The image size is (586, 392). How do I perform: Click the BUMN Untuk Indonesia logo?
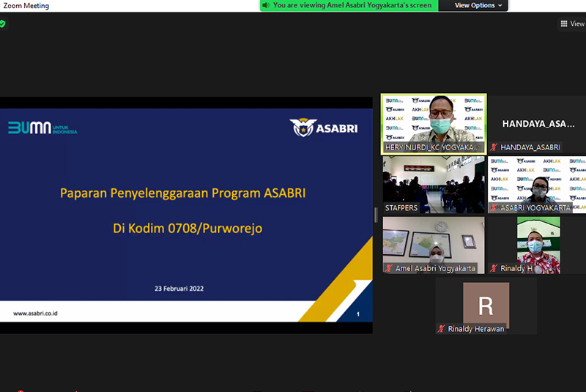point(42,127)
